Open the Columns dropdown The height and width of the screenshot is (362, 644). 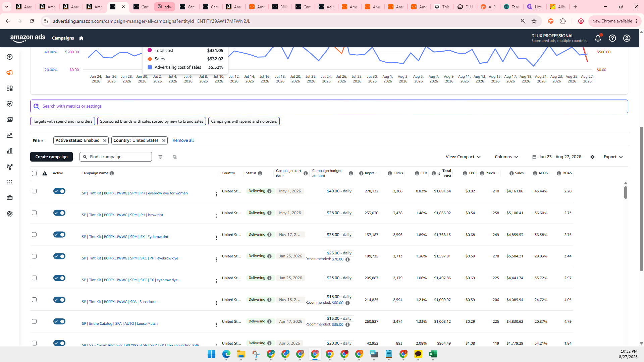tap(506, 157)
